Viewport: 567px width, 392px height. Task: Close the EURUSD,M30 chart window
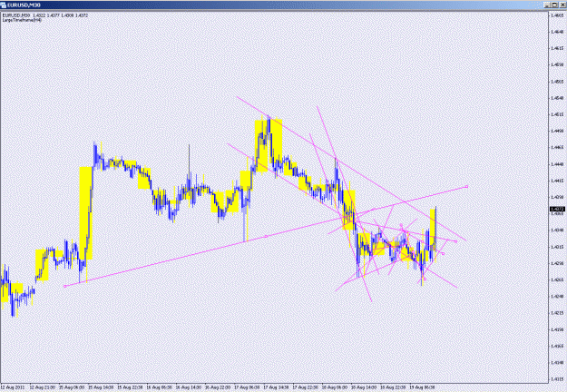(562, 5)
